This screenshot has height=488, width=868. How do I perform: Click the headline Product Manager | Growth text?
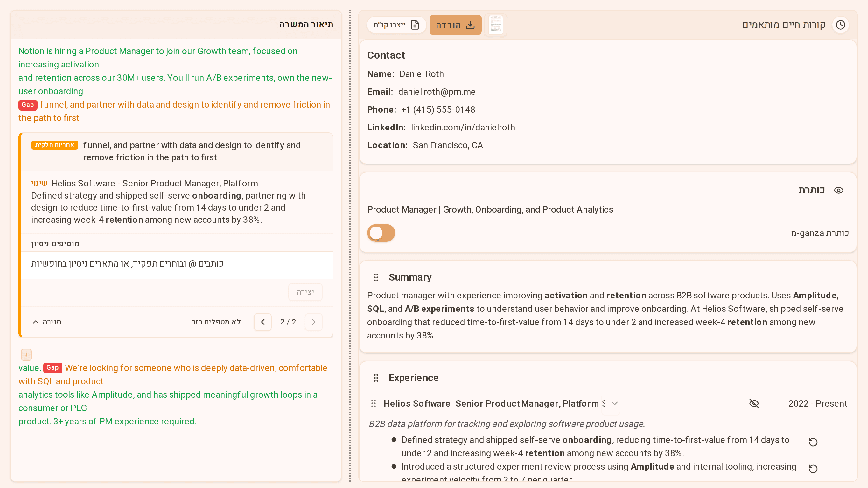tap(490, 209)
